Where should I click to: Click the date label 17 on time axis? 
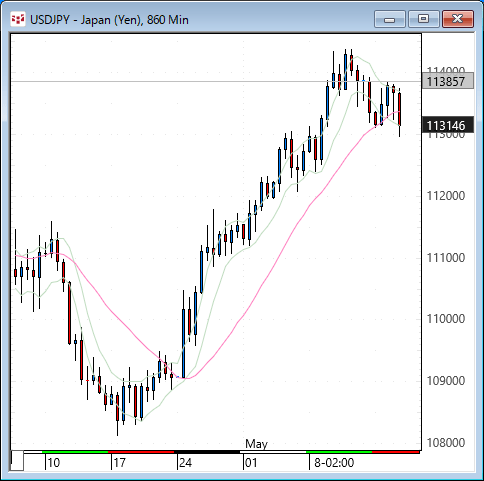[x=119, y=463]
